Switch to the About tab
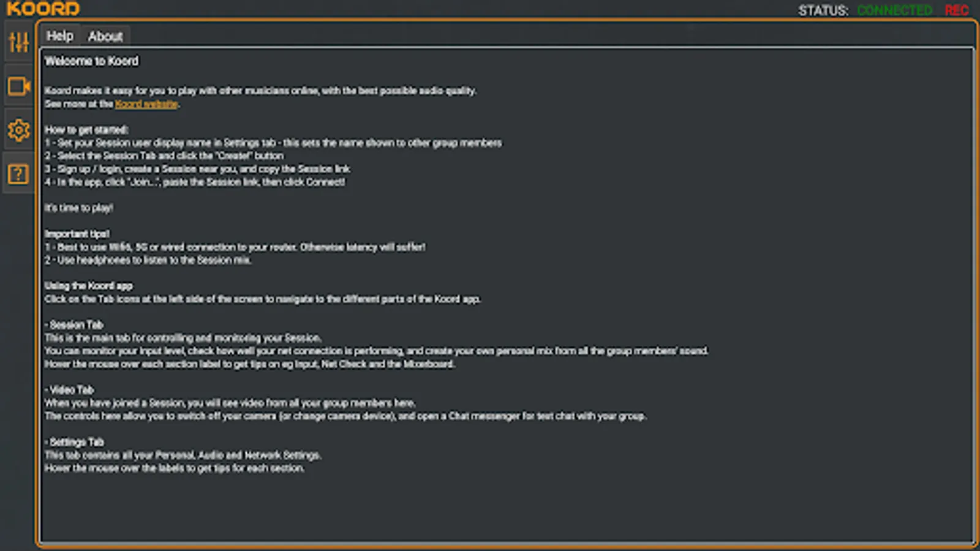 click(105, 37)
